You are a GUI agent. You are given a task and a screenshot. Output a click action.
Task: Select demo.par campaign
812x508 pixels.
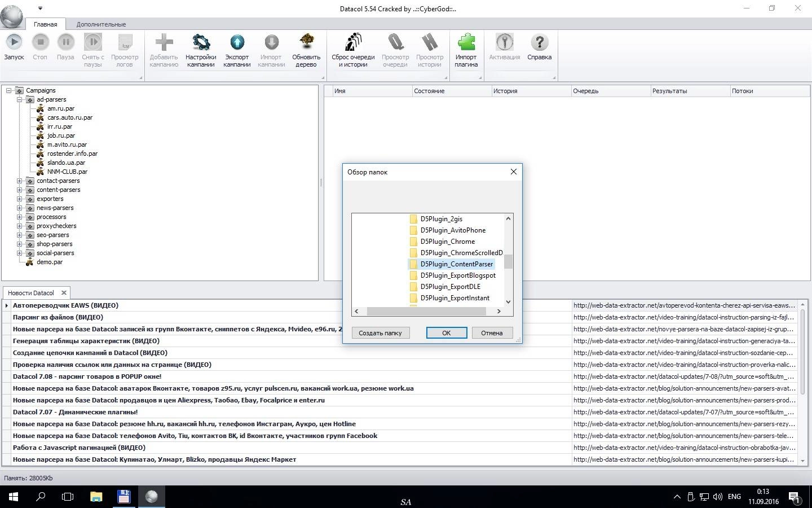pos(50,262)
